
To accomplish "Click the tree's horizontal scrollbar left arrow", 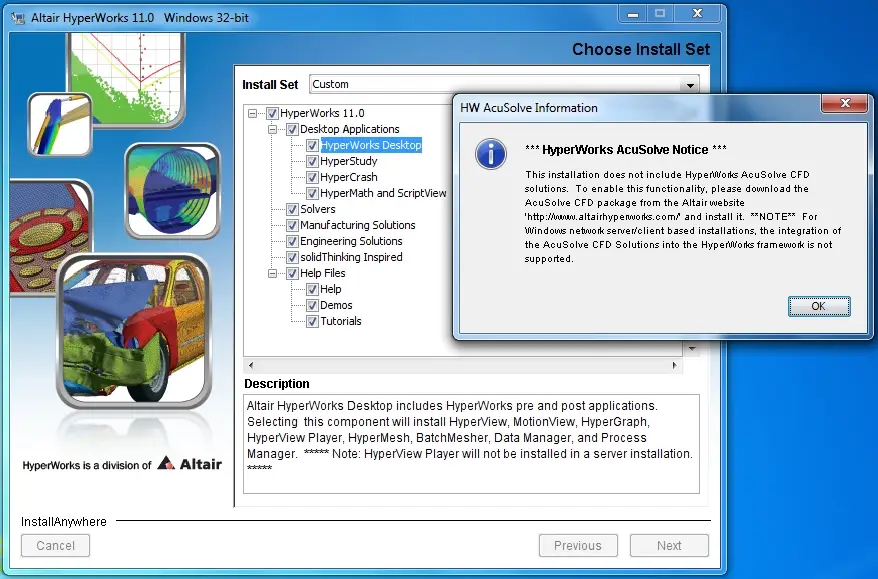I will click(251, 366).
